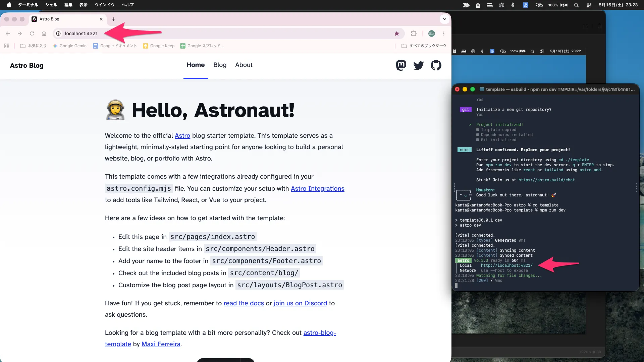Bookmark this page with the star icon
The image size is (644, 362).
(x=397, y=34)
